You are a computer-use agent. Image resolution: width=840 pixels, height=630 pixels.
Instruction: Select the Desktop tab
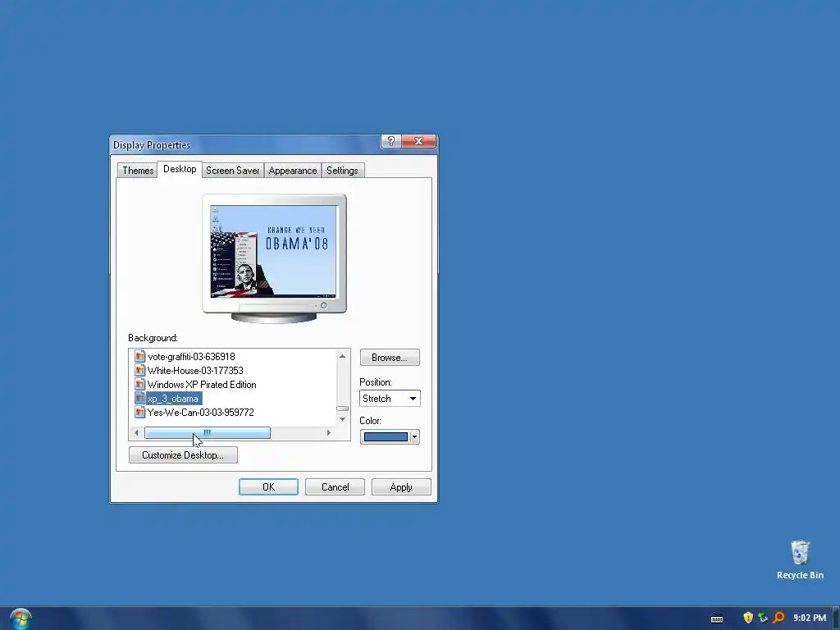point(180,169)
